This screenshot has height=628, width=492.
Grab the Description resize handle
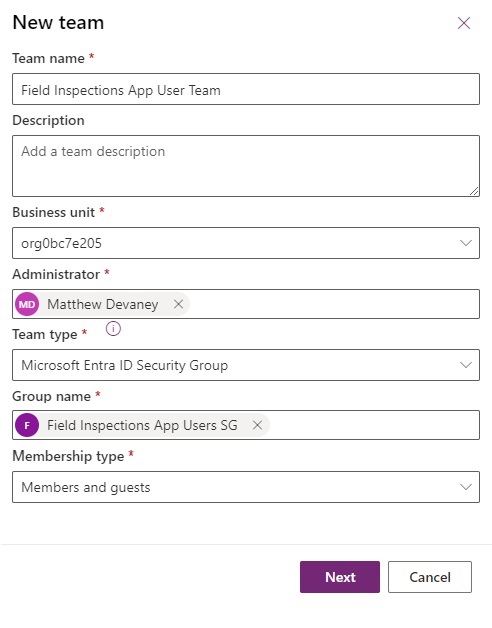[x=474, y=191]
